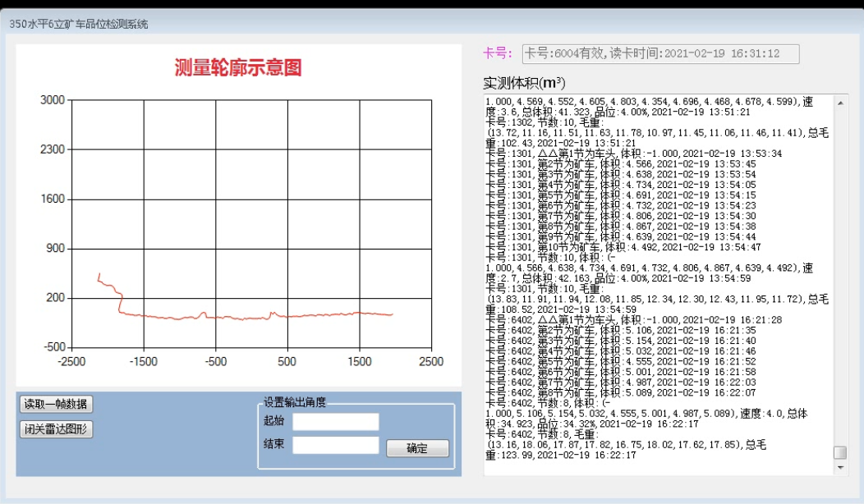
Task: Click y-axis label 1600
Action: tap(53, 199)
